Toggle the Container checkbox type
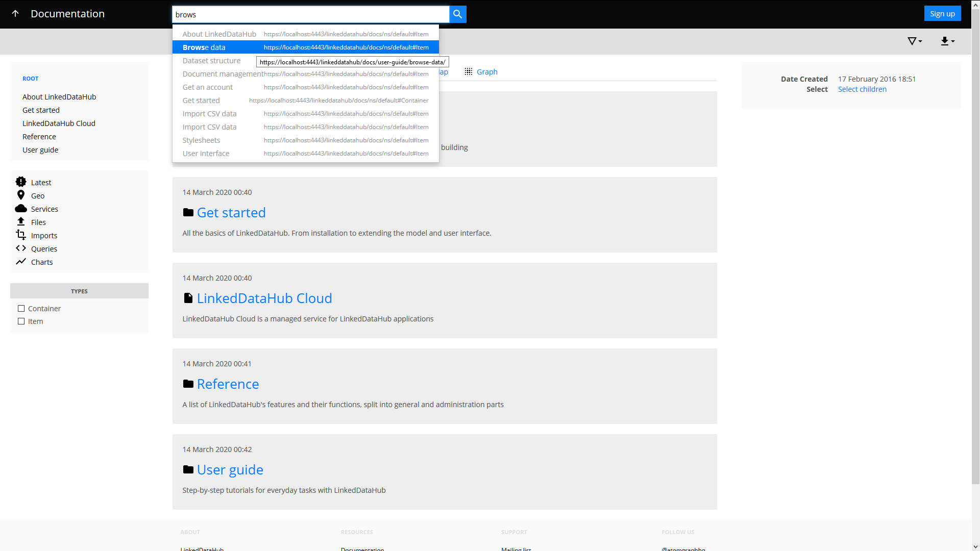This screenshot has height=551, width=980. 21,308
